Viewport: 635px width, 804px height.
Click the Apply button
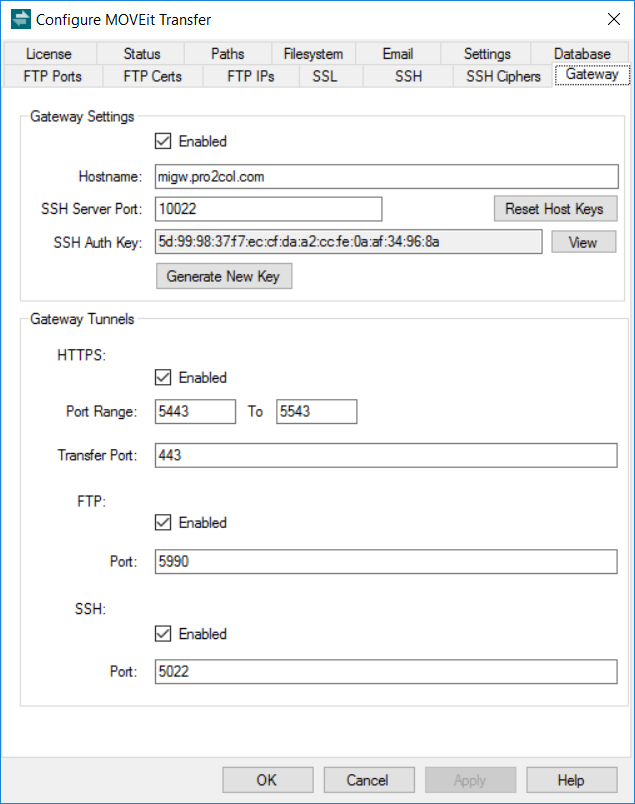coord(470,780)
